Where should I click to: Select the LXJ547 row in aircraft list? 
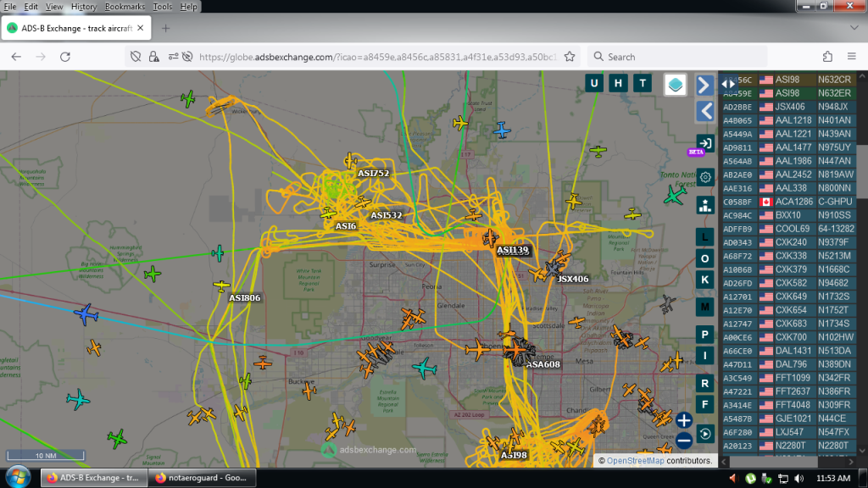789,432
